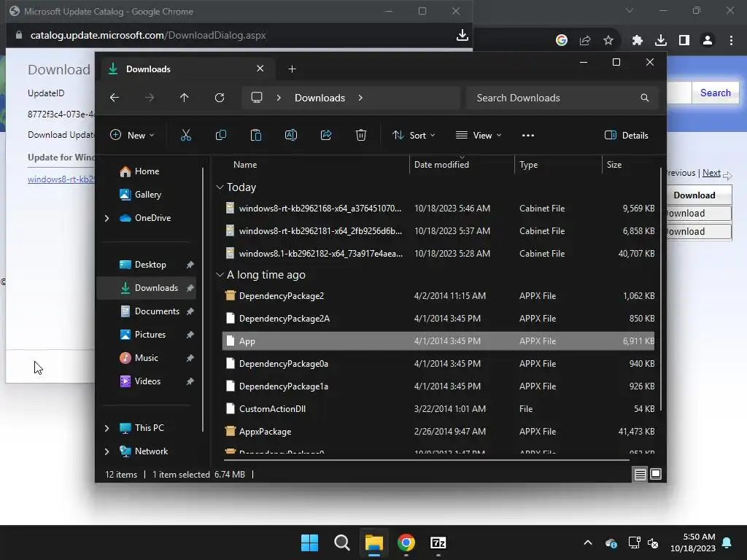Open Chrome extensions puzzle icon
The image size is (747, 560).
(x=638, y=41)
